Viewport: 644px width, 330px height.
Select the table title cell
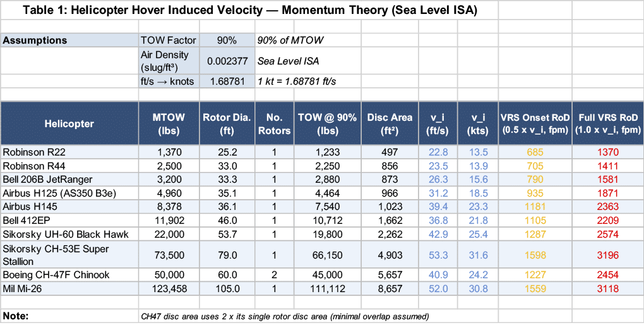point(249,10)
